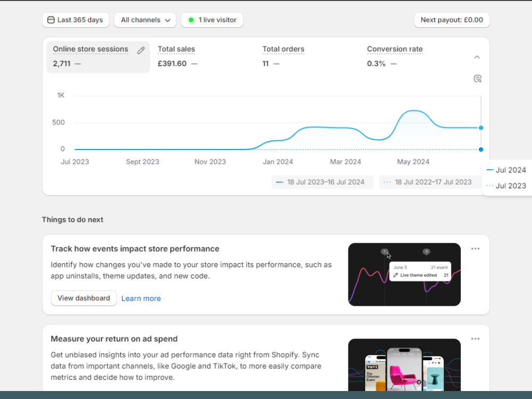Open more options for Track how events card

click(475, 248)
